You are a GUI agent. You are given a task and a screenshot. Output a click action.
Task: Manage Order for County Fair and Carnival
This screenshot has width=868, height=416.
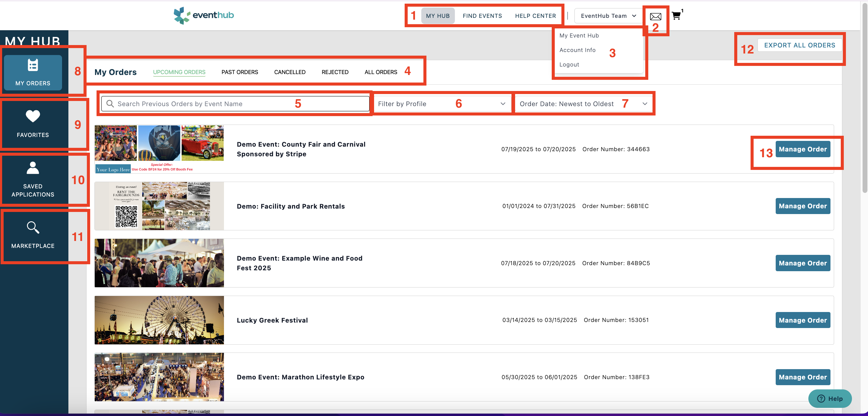pyautogui.click(x=803, y=149)
